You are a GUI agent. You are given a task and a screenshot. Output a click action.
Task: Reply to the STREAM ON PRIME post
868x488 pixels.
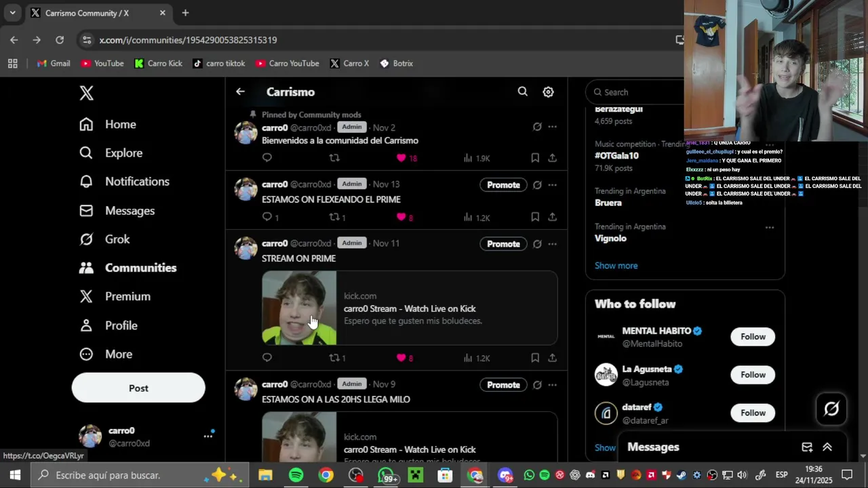click(267, 357)
